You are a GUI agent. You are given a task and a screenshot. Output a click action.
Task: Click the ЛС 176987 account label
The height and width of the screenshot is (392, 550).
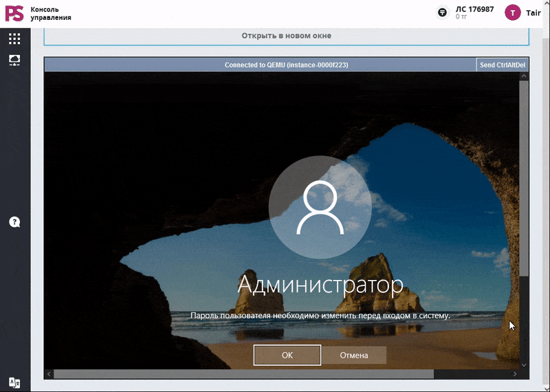tap(474, 10)
